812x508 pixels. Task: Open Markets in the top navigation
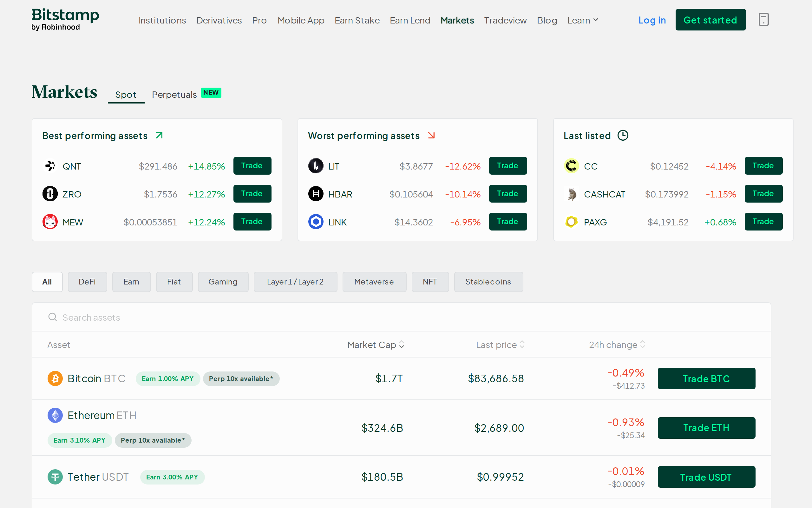457,20
